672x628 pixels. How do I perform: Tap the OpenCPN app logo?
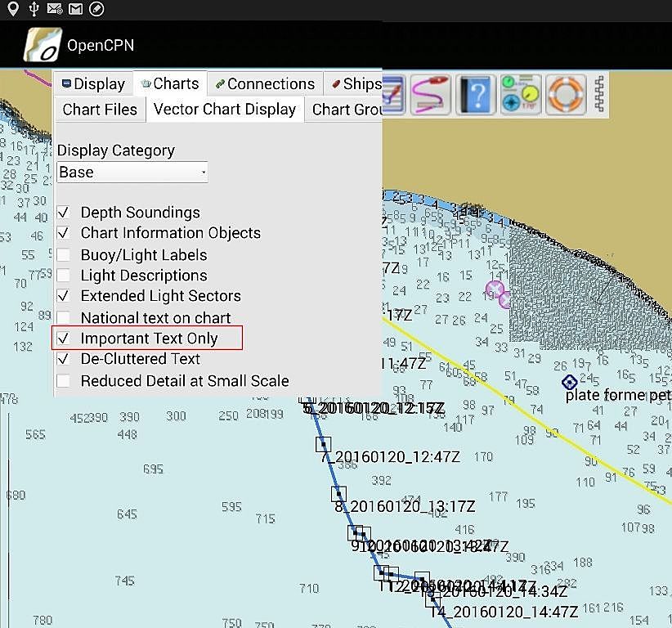(43, 45)
